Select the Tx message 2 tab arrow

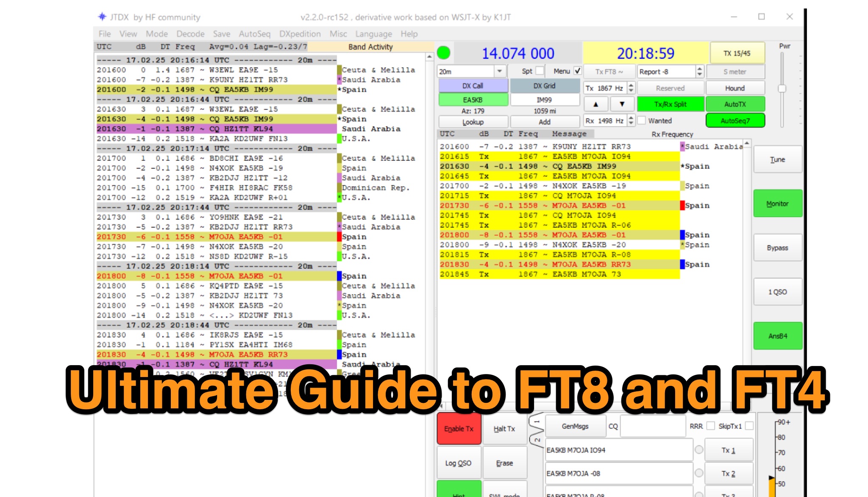537,441
